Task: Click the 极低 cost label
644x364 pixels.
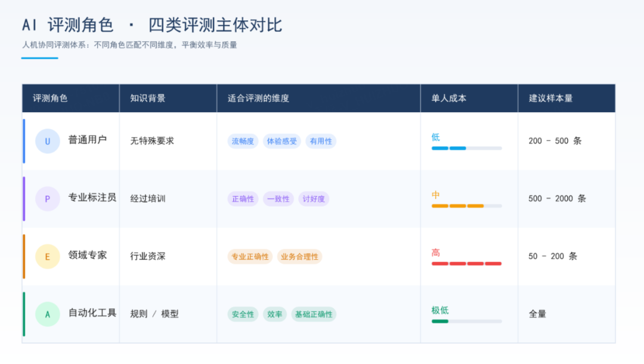Action: pyautogui.click(x=440, y=310)
